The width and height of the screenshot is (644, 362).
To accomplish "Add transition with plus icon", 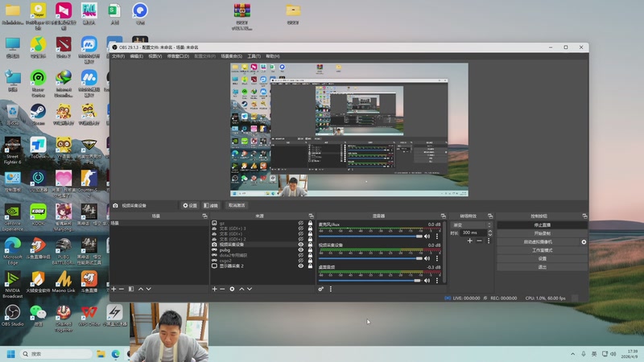I will (470, 241).
